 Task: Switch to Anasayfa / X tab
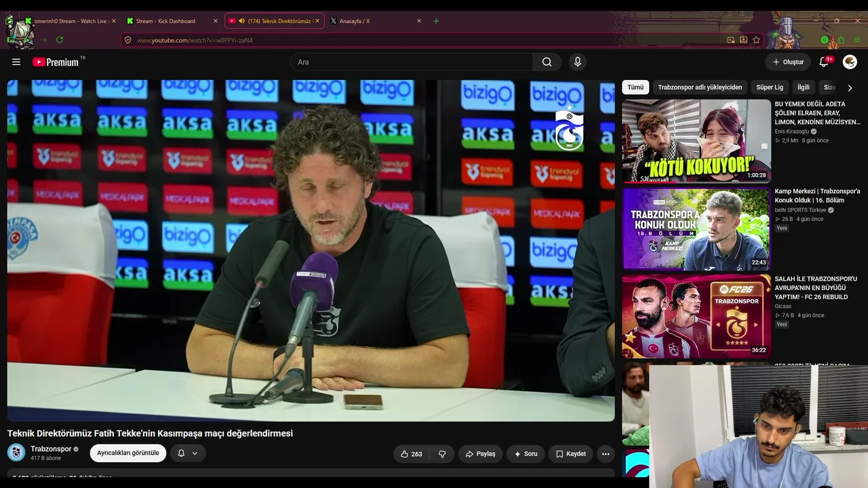click(x=376, y=21)
